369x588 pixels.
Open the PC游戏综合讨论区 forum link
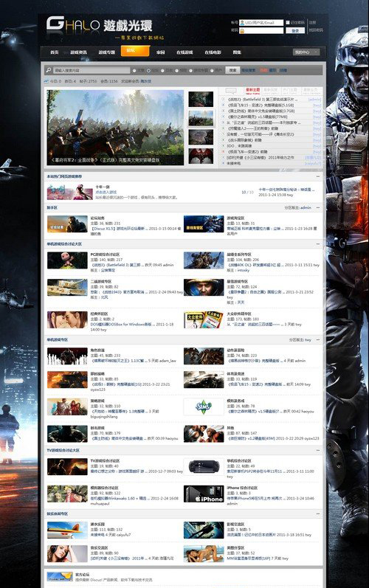click(105, 255)
